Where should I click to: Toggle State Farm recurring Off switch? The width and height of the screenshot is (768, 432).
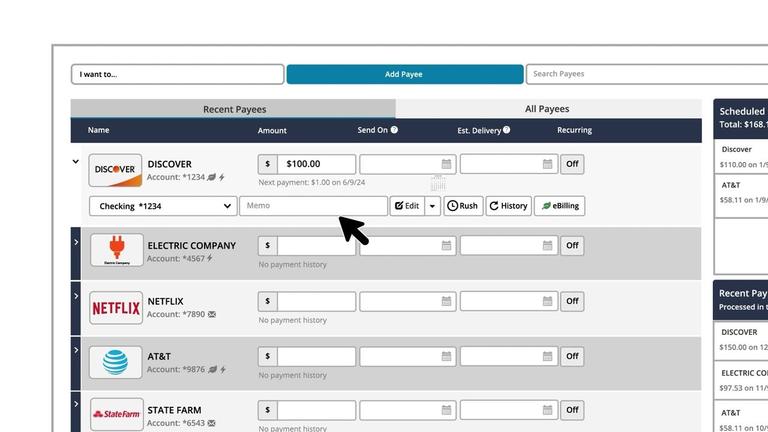[572, 409]
